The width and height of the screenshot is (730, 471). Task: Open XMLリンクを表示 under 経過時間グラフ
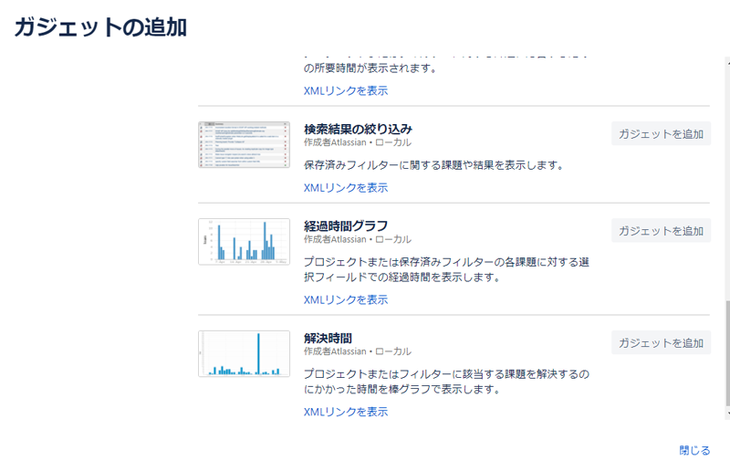click(x=345, y=300)
